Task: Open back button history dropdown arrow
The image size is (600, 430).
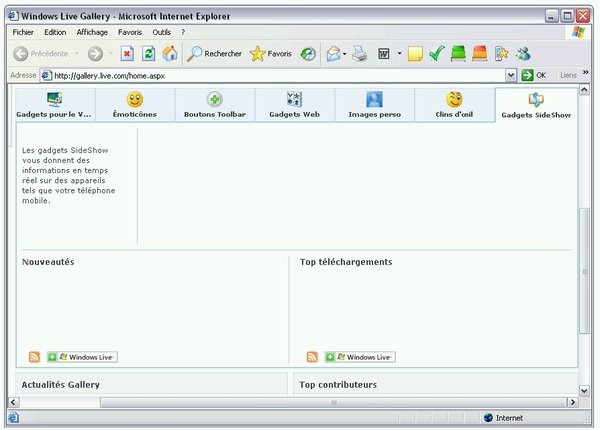Action: [x=77, y=54]
